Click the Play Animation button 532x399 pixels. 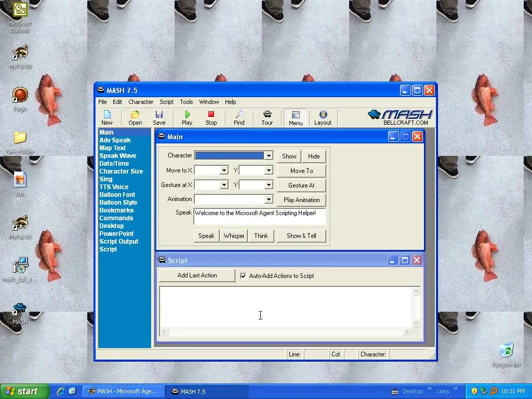[302, 200]
